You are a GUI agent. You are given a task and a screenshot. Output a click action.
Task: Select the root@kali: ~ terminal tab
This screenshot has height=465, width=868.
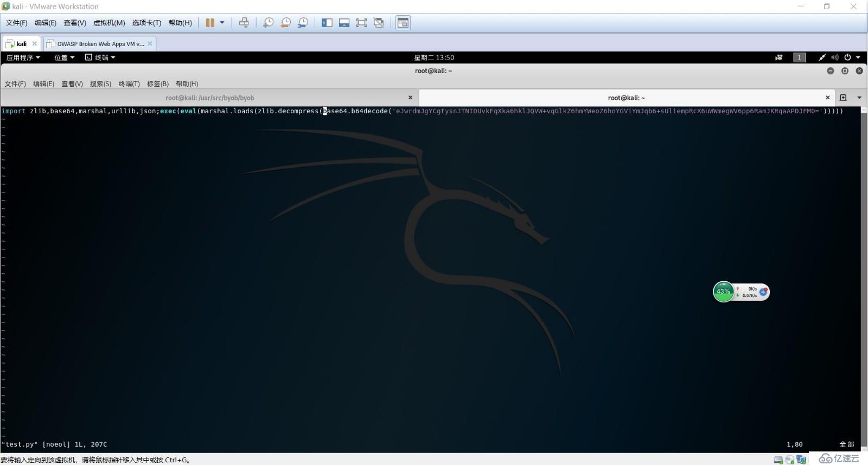[x=626, y=98]
